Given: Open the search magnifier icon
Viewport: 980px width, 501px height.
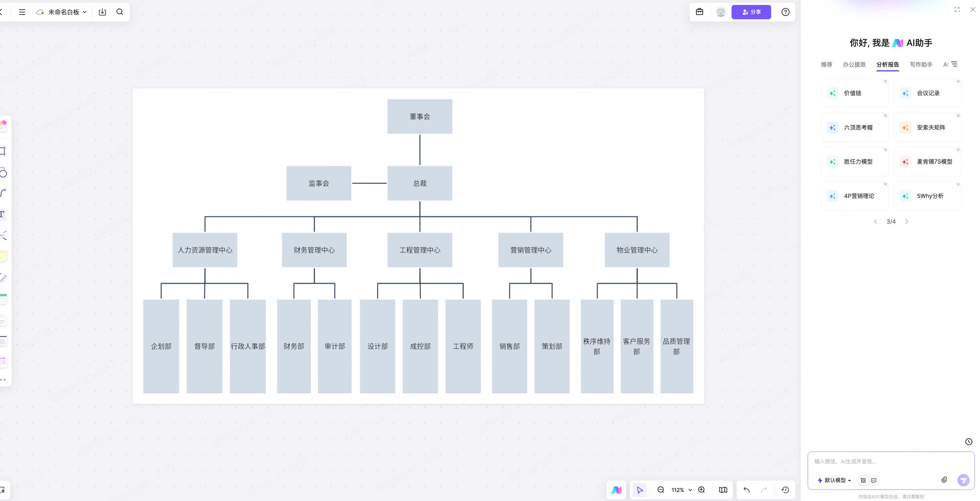Looking at the screenshot, I should [x=120, y=12].
